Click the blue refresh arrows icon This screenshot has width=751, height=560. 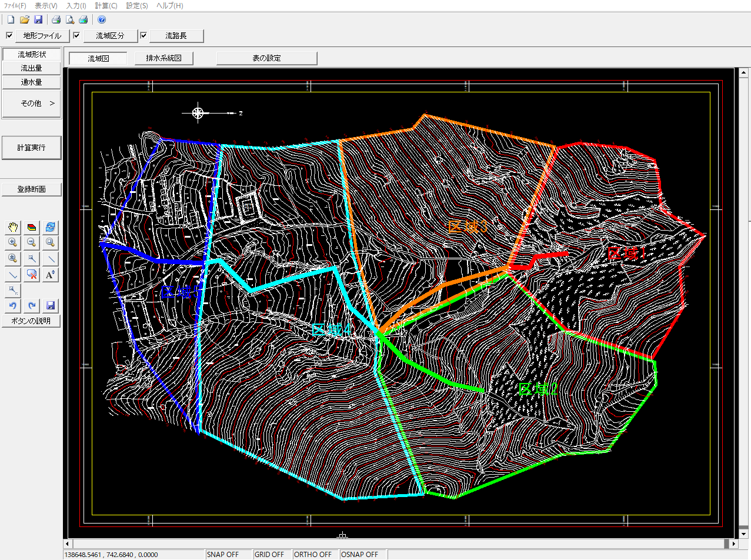51,227
